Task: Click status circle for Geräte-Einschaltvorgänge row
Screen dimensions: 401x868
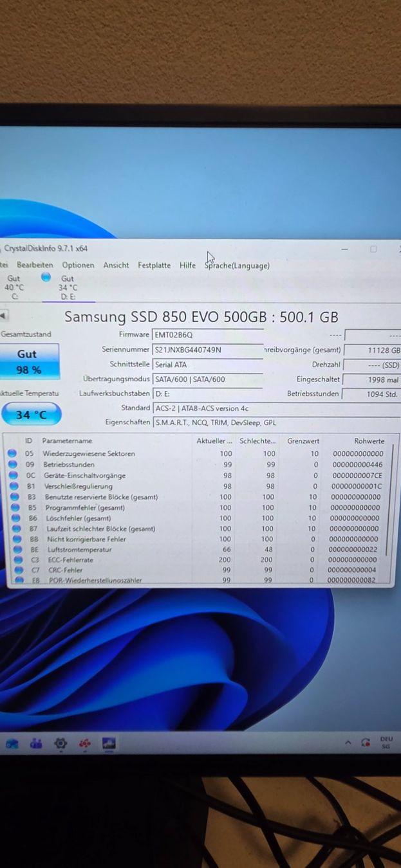Action: click(12, 475)
